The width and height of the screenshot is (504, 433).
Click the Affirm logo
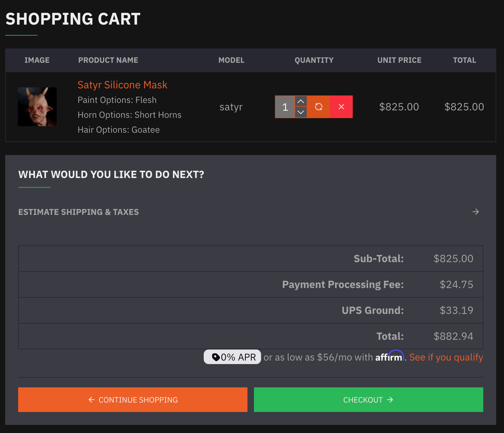coord(389,357)
